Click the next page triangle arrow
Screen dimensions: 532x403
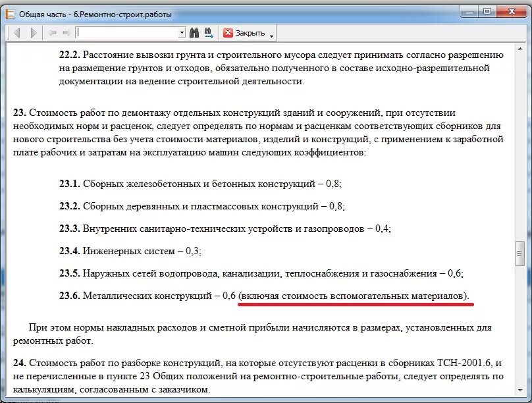click(x=33, y=33)
